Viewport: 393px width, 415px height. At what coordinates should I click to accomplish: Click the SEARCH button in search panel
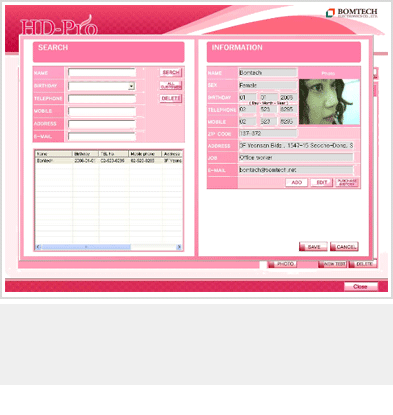(x=171, y=72)
